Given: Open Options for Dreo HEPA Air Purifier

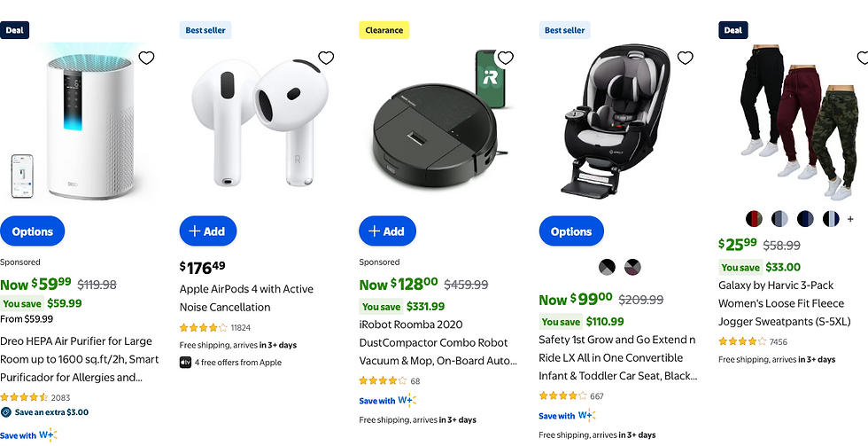Looking at the screenshot, I should pyautogui.click(x=33, y=231).
